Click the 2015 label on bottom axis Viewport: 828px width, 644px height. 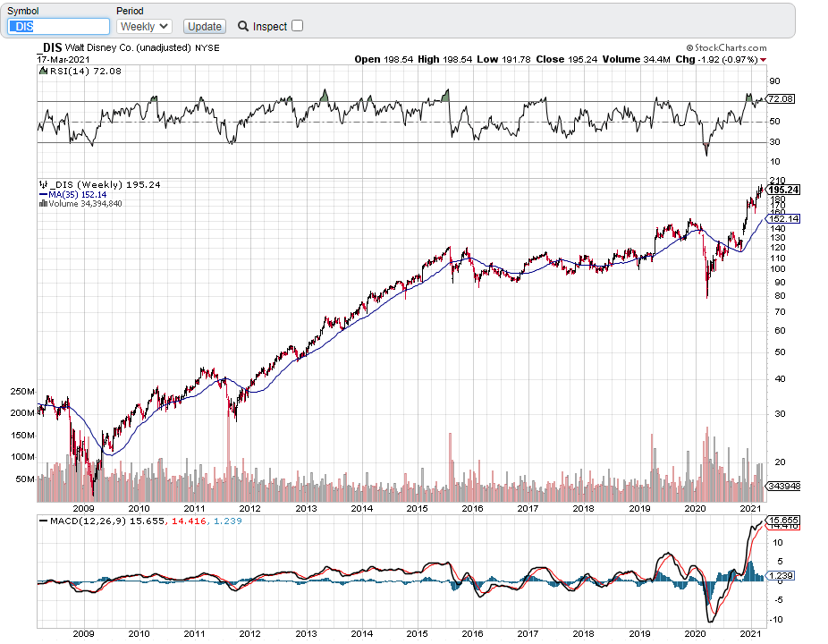(x=418, y=633)
